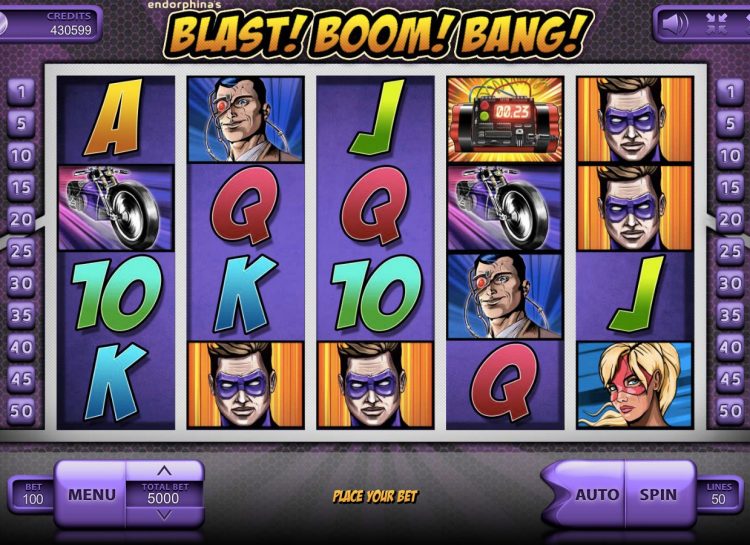Click the Credits 430599 display
This screenshot has height=545, width=750.
pyautogui.click(x=51, y=23)
